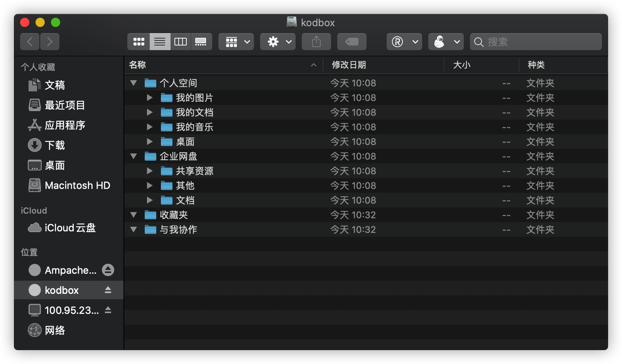The width and height of the screenshot is (622, 364).
Task: Select the 我的图片 folder icon
Action: click(166, 98)
